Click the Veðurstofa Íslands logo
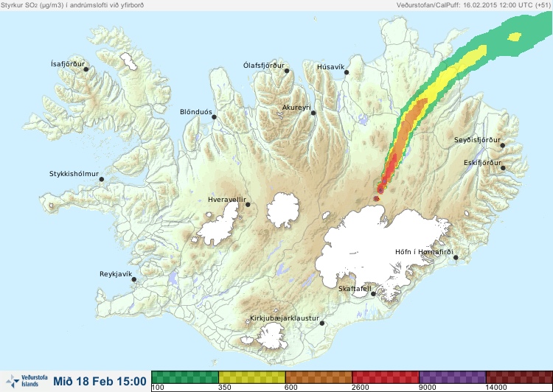 (27, 381)
